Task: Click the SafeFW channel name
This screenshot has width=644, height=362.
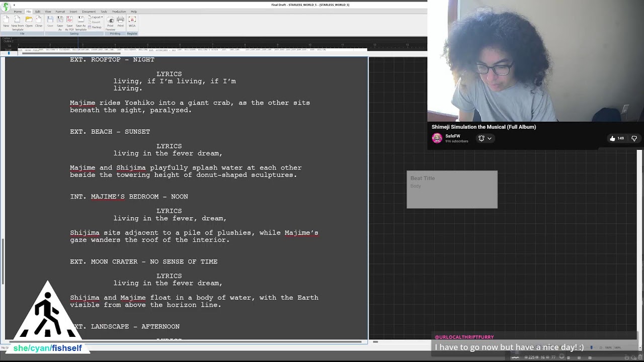Action: [453, 136]
